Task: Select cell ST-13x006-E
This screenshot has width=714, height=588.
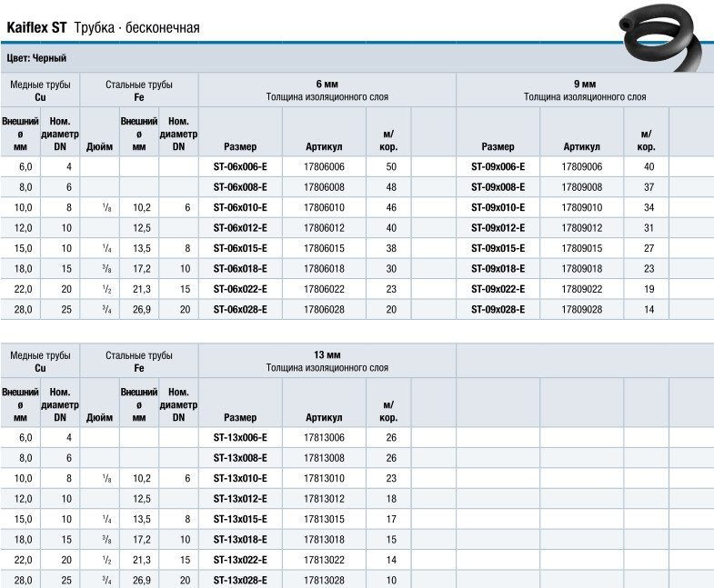Action: (x=240, y=438)
